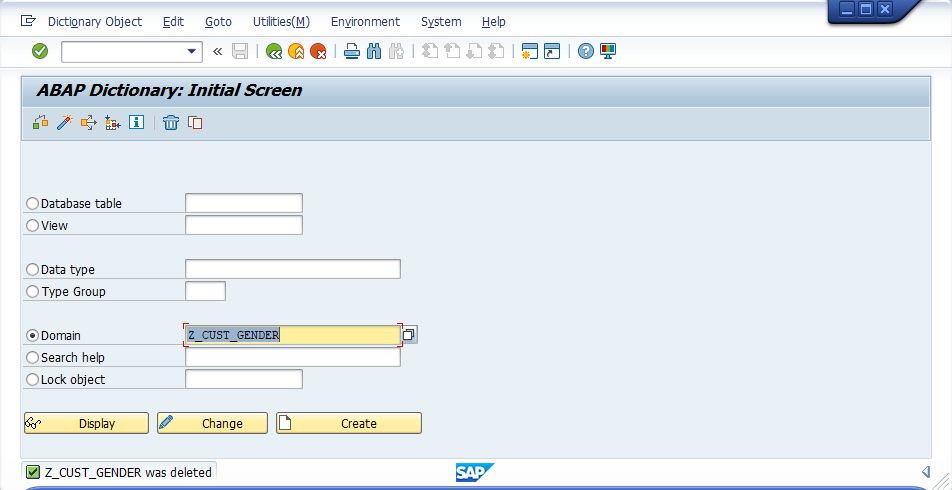Open the command field dropdown arrow
The height and width of the screenshot is (490, 952).
pyautogui.click(x=192, y=52)
